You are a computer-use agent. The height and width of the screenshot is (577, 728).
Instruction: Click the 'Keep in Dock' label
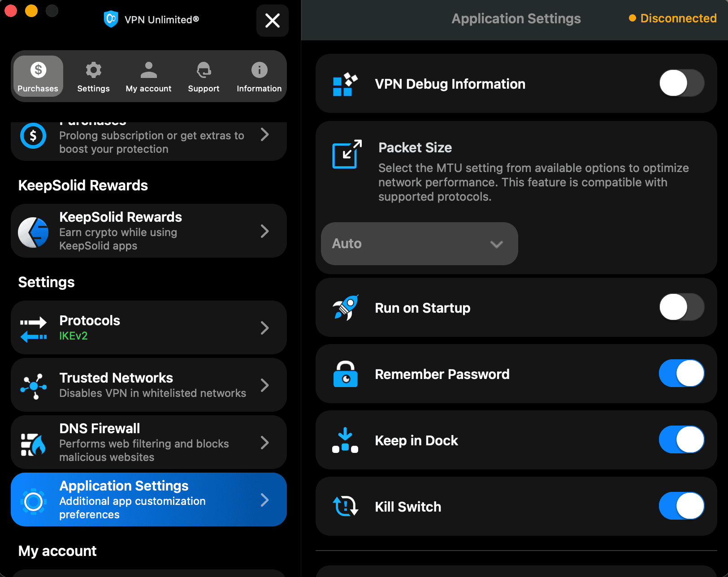(x=416, y=440)
